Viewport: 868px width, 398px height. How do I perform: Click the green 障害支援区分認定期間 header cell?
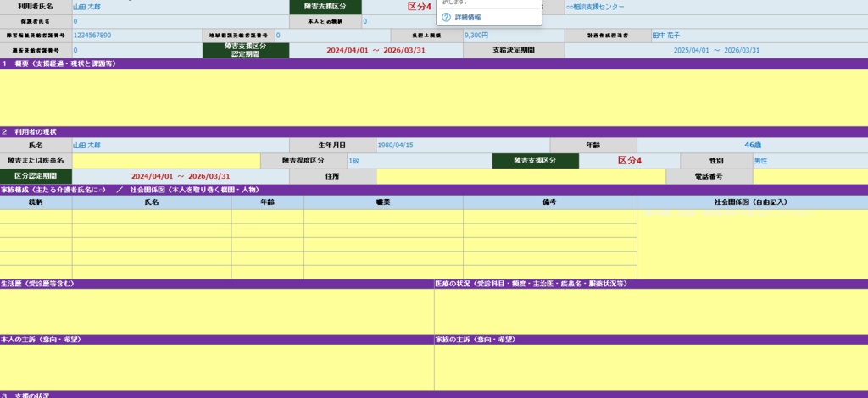pyautogui.click(x=246, y=50)
